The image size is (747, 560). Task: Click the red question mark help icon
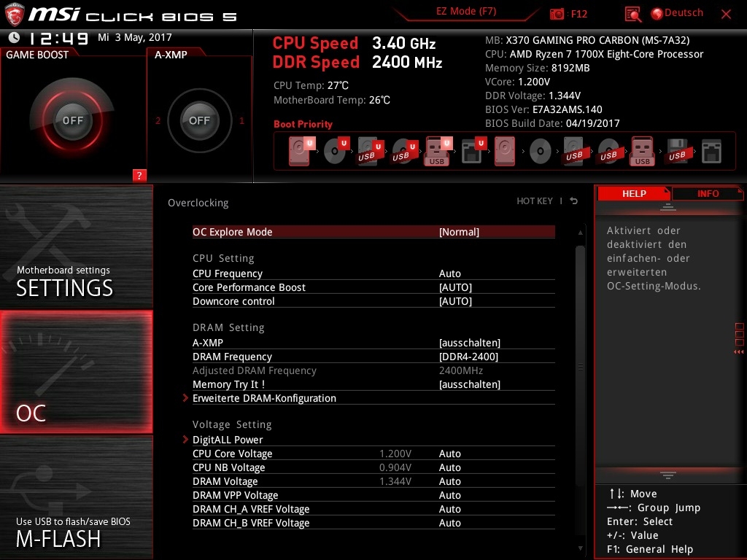click(x=139, y=175)
